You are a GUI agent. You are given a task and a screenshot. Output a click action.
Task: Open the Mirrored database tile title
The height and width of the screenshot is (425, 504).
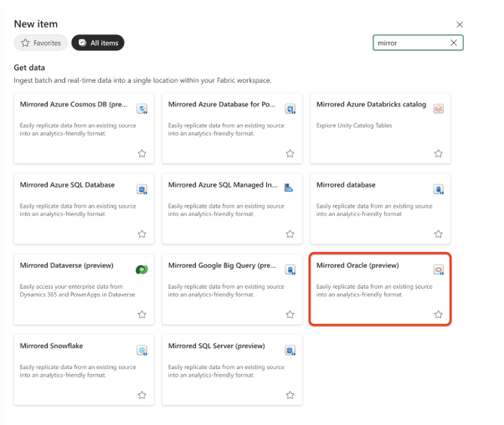pos(346,185)
